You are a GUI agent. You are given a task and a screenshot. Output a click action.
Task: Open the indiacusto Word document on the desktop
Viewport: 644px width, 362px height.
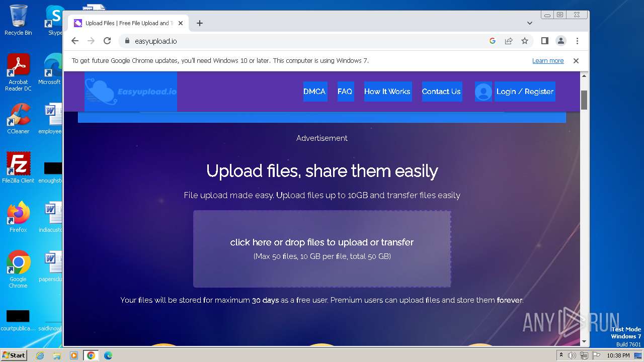50,217
